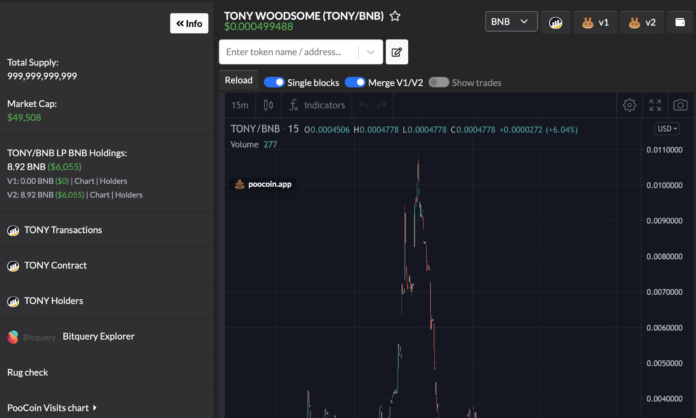Enable Show trades switch
Viewport: 696px width, 418px height.
[439, 82]
